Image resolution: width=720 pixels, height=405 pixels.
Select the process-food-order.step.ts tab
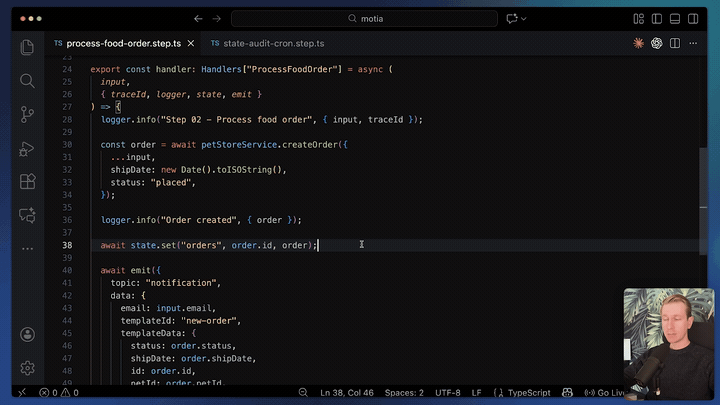click(x=122, y=44)
